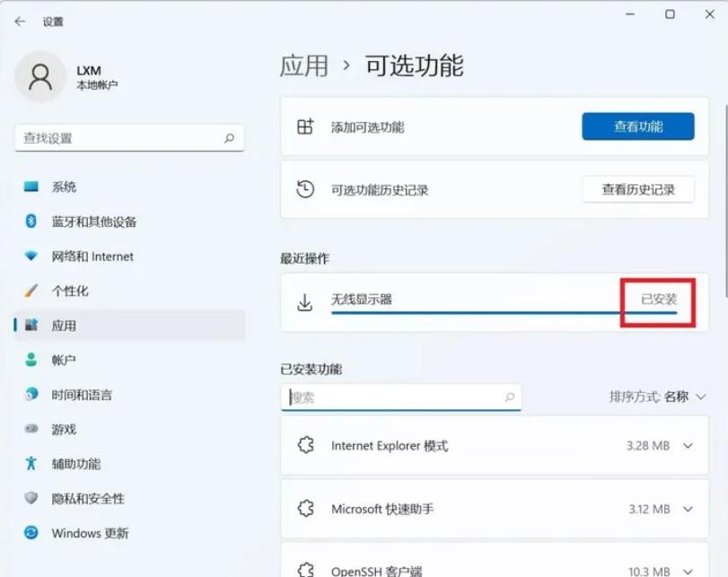This screenshot has width=728, height=577.
Task: Click the 已安装功能 search field
Action: coord(395,397)
